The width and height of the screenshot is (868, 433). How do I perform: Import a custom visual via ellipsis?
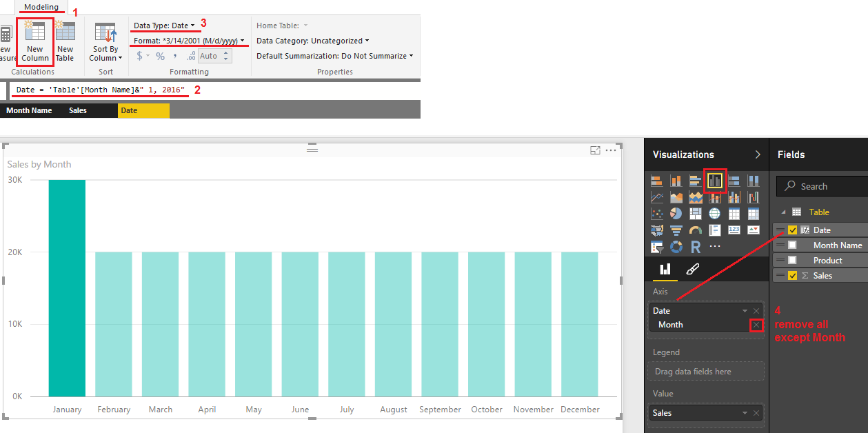(x=715, y=246)
